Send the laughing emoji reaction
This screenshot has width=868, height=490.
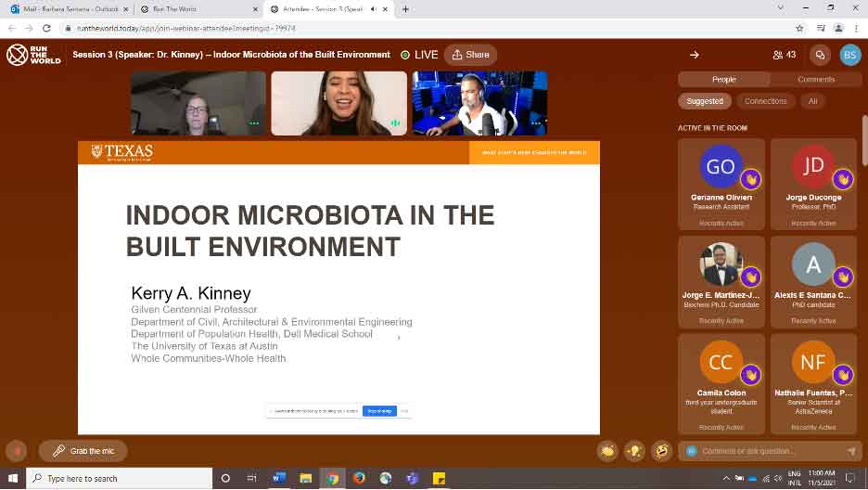pos(661,451)
